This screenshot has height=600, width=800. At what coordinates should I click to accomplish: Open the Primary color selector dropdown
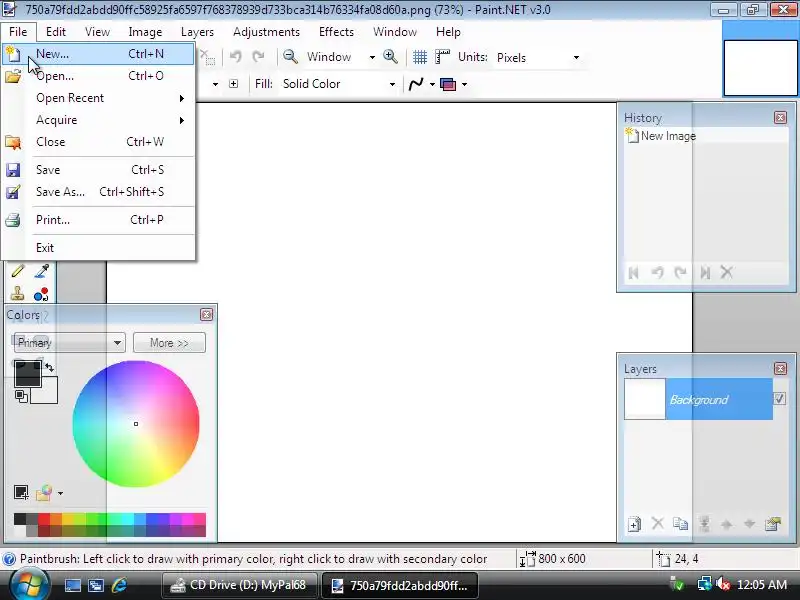(69, 342)
